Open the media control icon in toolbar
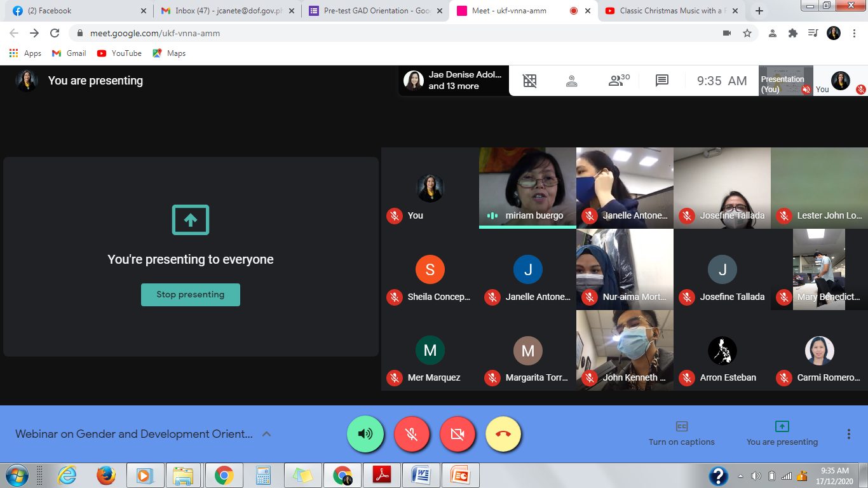Viewport: 868px width, 488px height. tap(813, 33)
